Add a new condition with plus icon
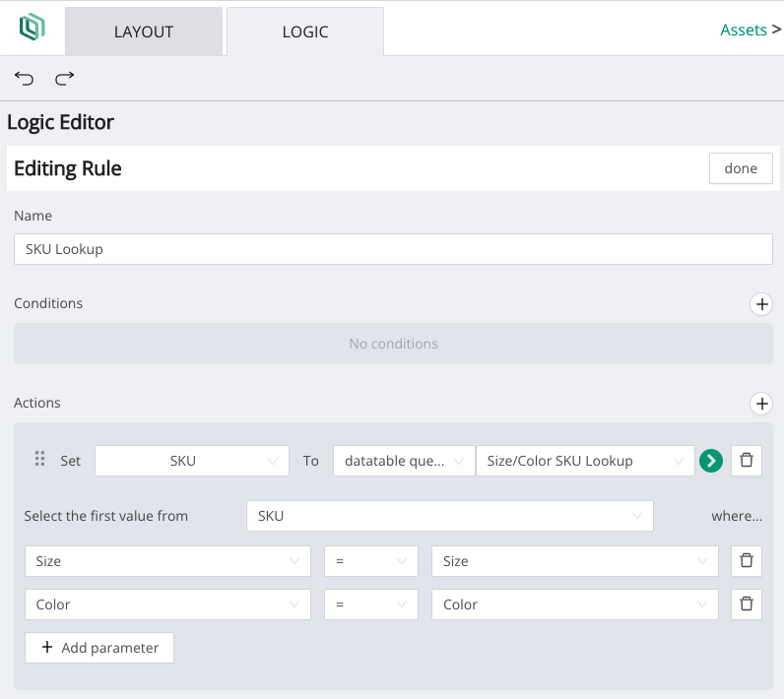 coord(761,304)
